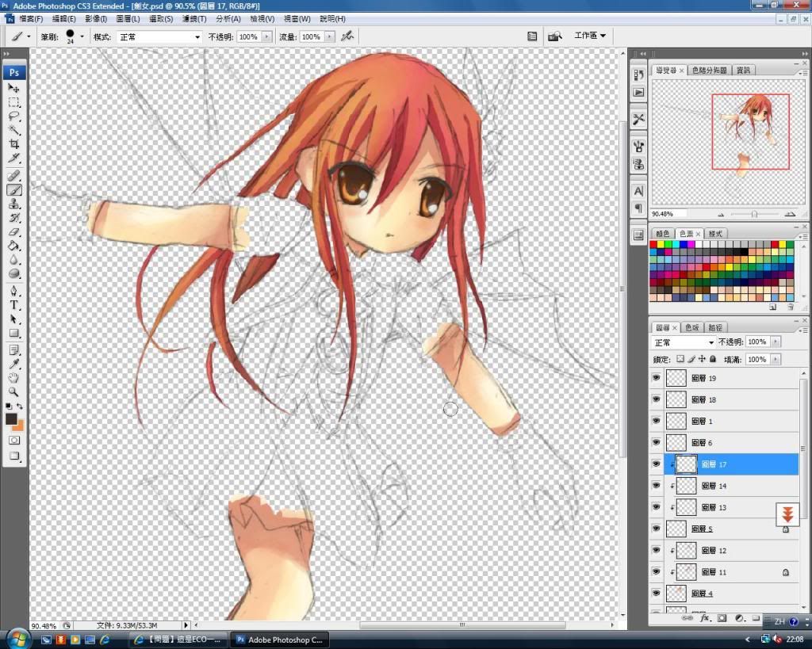The image size is (812, 649).
Task: Hide layer 圖層 6
Action: 656,442
